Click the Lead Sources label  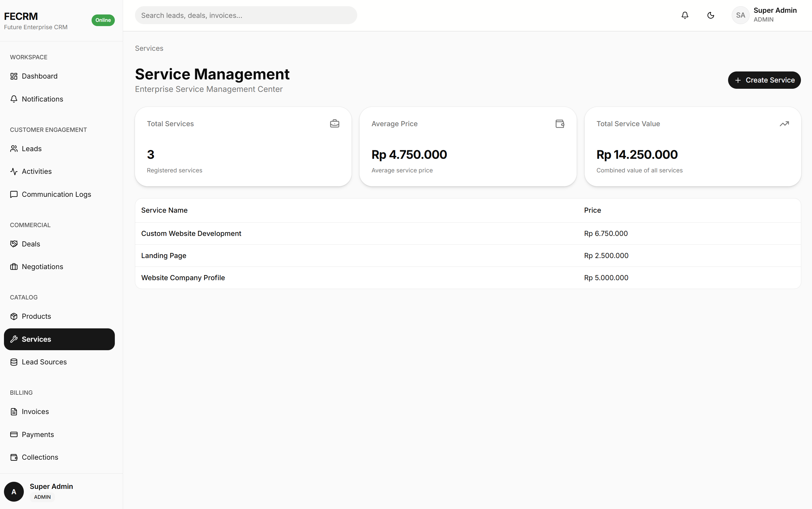click(x=45, y=362)
